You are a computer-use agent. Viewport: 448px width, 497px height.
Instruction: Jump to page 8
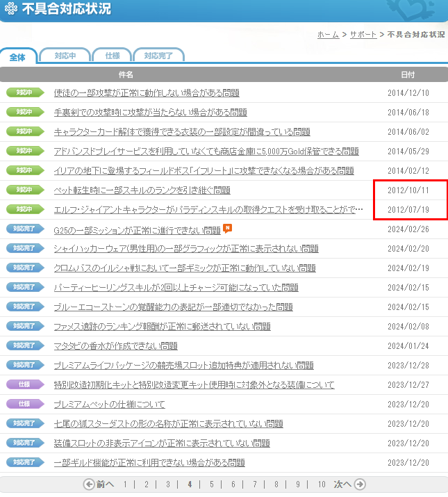point(276,484)
